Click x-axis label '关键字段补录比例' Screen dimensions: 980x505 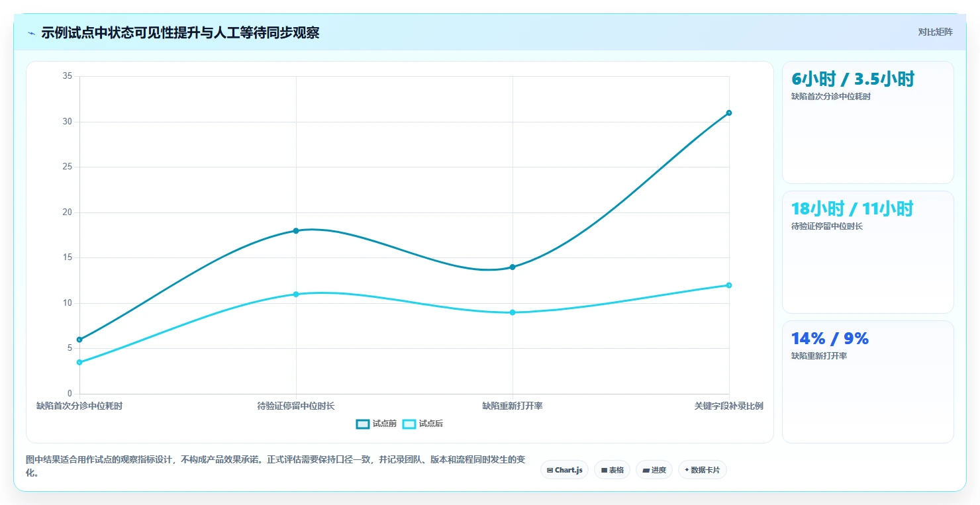pyautogui.click(x=729, y=406)
